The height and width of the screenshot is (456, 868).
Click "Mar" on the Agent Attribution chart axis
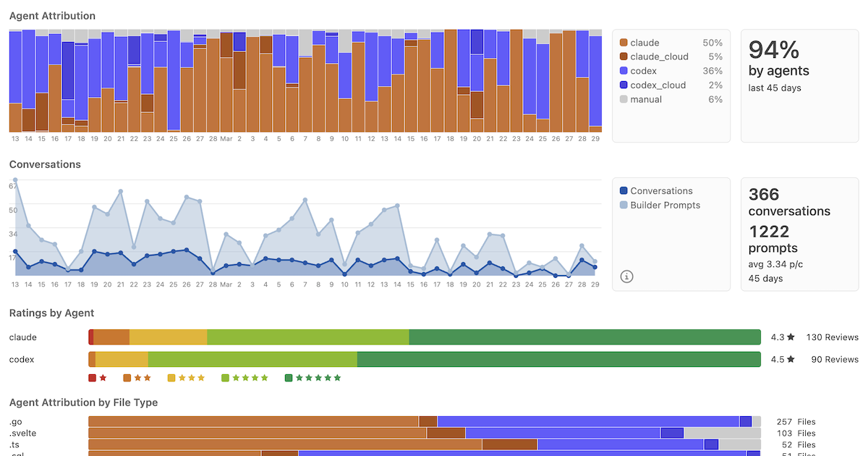click(x=226, y=138)
